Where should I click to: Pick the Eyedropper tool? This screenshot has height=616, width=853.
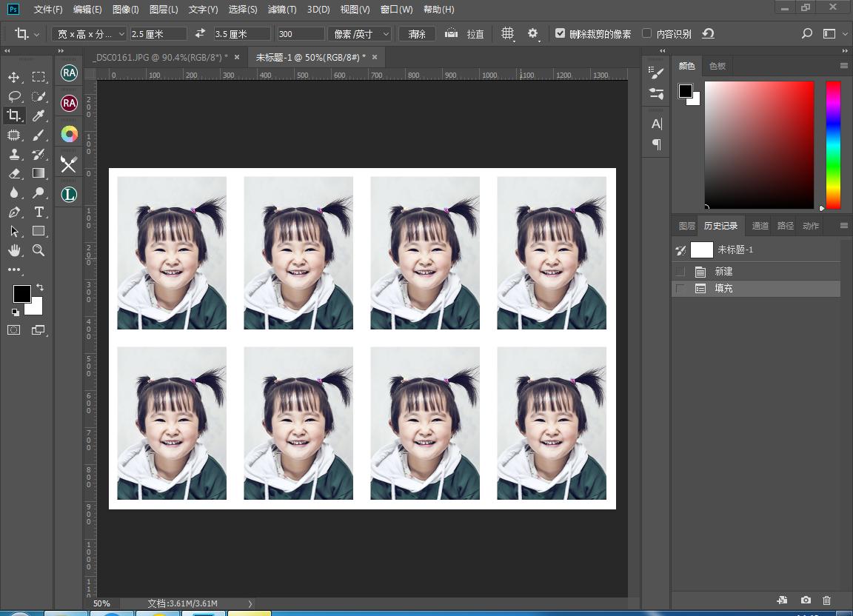39,115
